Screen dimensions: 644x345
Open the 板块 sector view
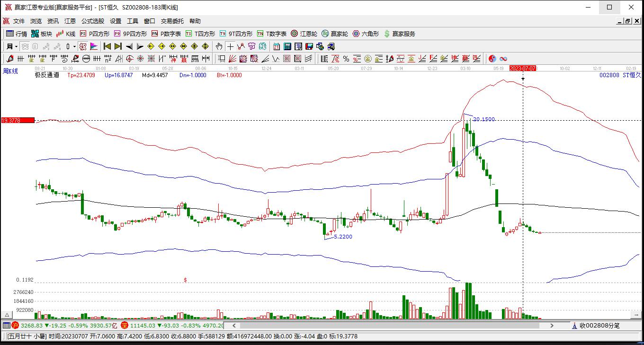coord(42,34)
